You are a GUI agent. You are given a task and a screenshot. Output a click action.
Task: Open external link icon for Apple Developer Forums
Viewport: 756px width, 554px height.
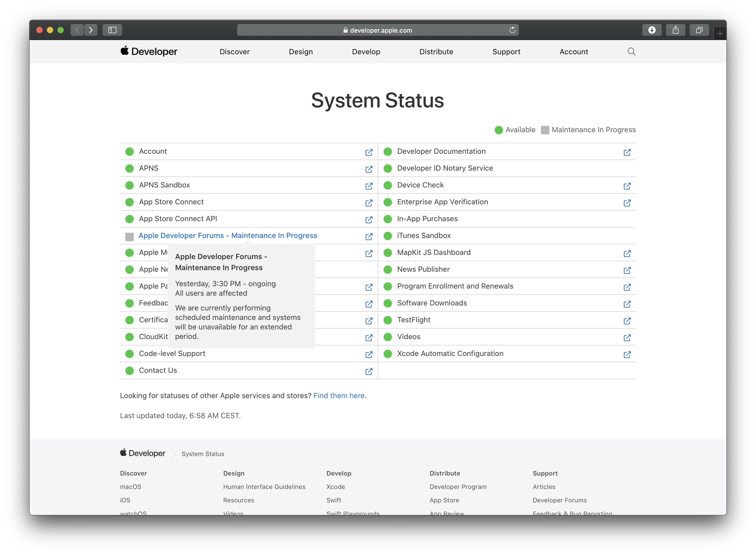coord(369,236)
